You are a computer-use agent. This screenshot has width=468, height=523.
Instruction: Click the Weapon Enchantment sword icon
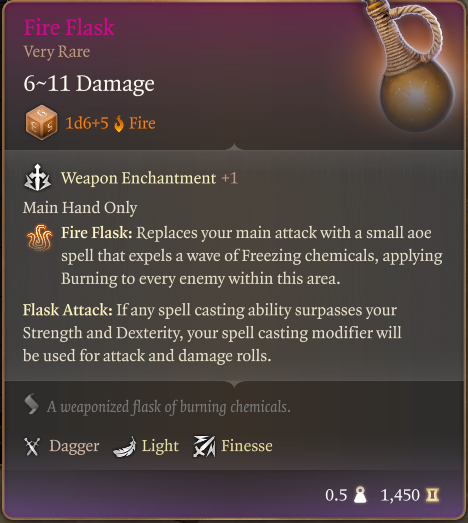(37, 178)
